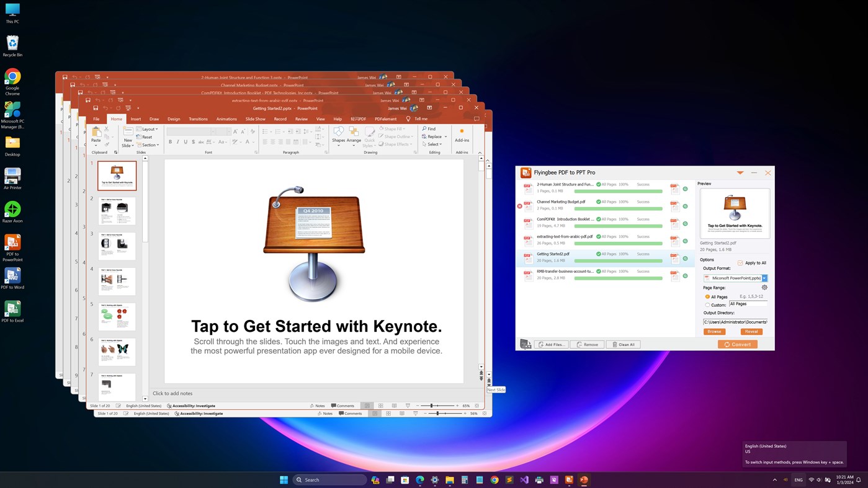
Task: Switch to the Design ribbon tab
Action: tap(174, 119)
